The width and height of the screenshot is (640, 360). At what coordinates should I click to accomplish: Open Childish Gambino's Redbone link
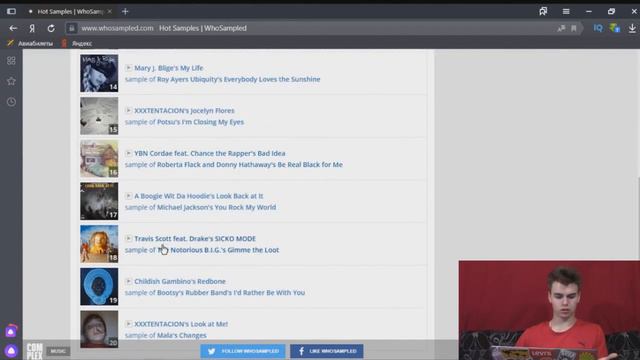[180, 281]
